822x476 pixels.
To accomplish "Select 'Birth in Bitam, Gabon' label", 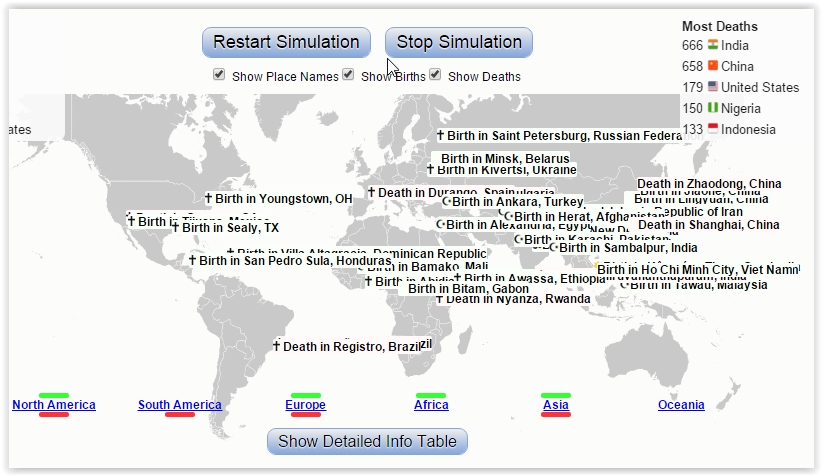I will click(469, 289).
